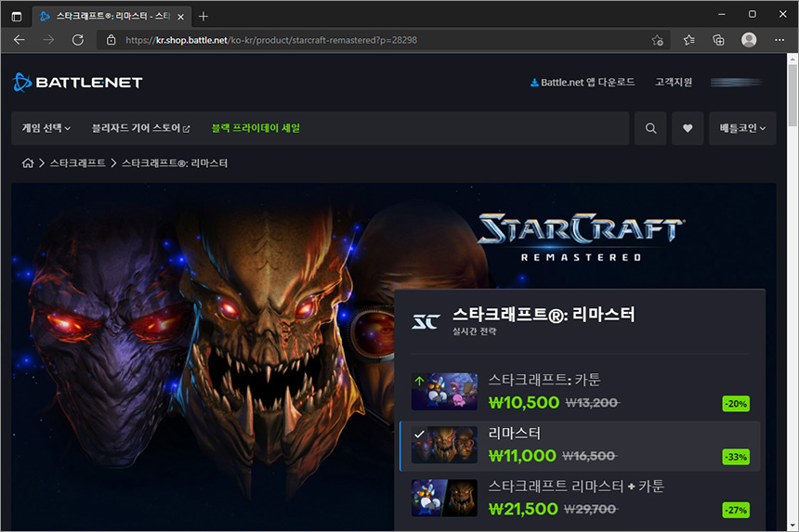Click the ₩10,500 price
The width and height of the screenshot is (799, 532).
pyautogui.click(x=524, y=403)
